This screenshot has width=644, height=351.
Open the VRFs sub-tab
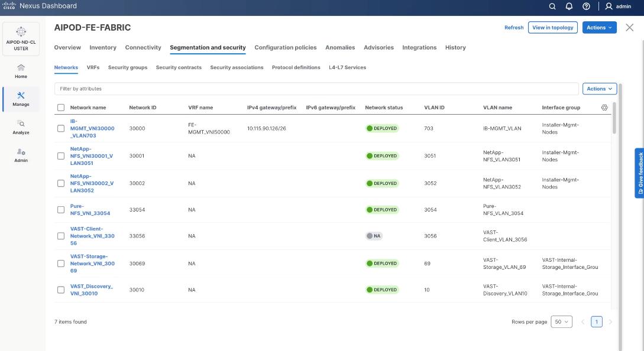(93, 67)
